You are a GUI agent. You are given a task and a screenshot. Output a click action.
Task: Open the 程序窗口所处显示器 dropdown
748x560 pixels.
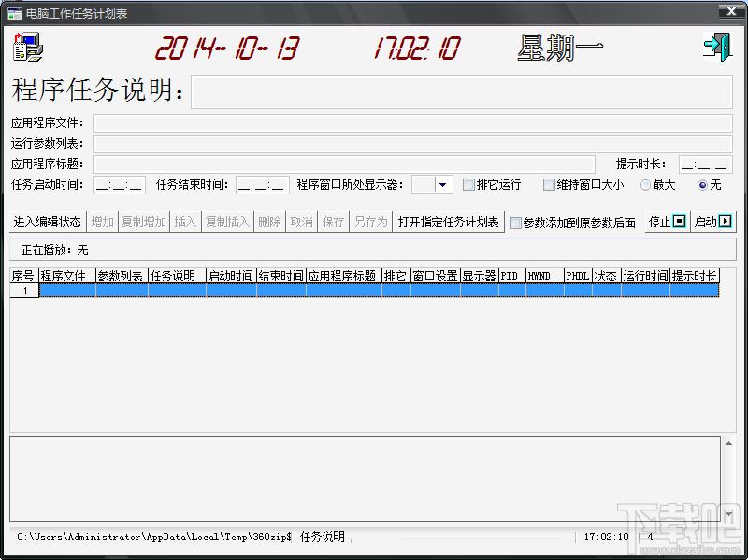(x=442, y=184)
